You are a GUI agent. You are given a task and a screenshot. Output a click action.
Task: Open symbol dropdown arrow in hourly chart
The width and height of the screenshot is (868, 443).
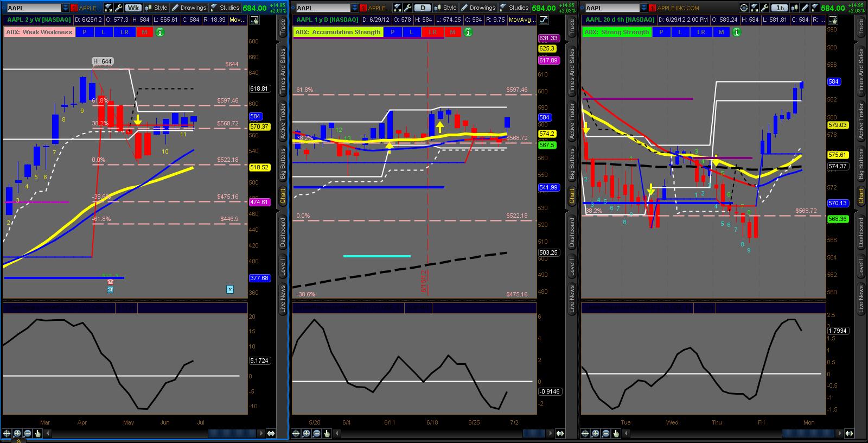click(x=643, y=8)
